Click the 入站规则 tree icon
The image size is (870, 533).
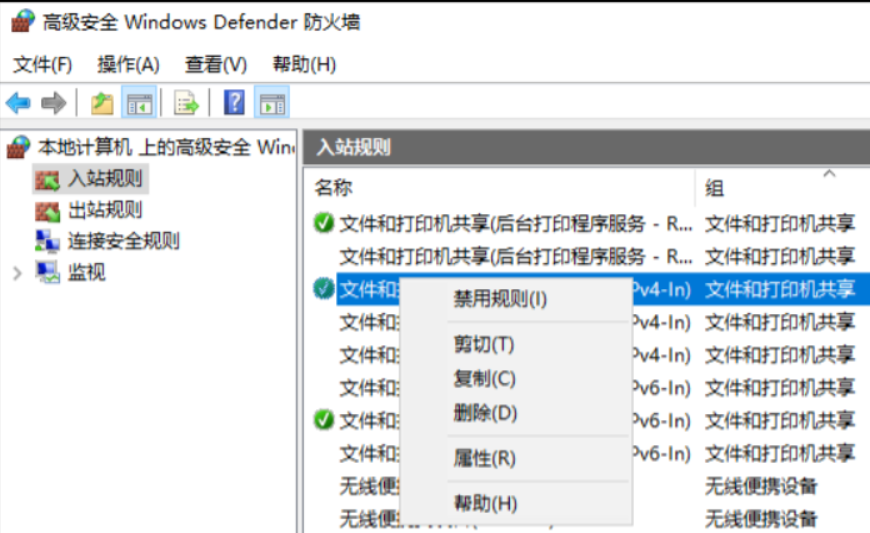click(47, 179)
